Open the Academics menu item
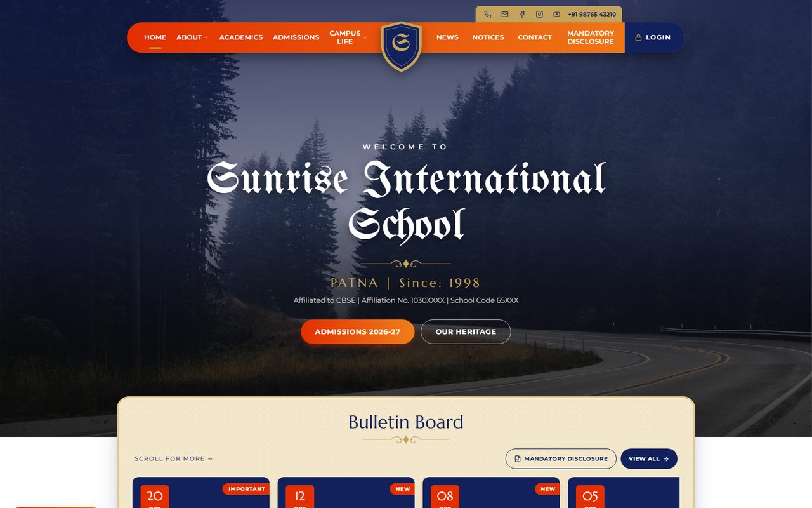The width and height of the screenshot is (812, 508). (x=241, y=37)
